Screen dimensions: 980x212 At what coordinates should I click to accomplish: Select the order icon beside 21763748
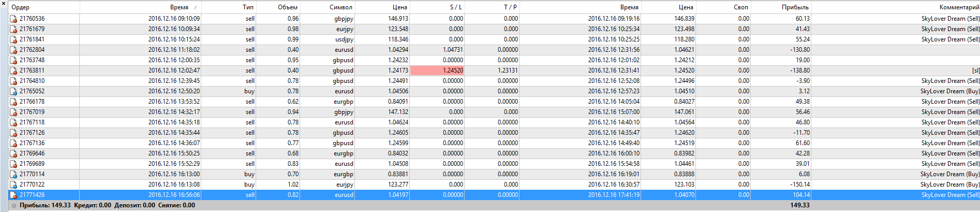click(x=13, y=60)
